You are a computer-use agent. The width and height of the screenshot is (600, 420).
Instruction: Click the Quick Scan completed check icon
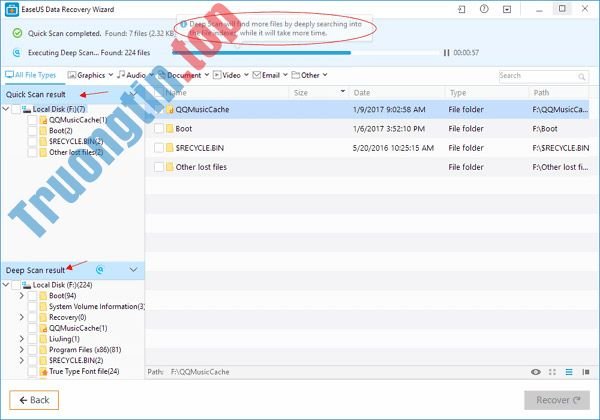[17, 33]
